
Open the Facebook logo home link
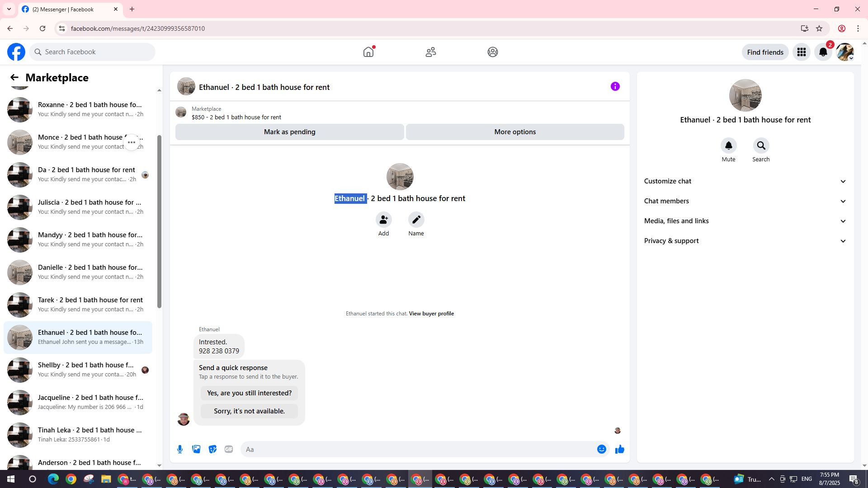tap(16, 52)
